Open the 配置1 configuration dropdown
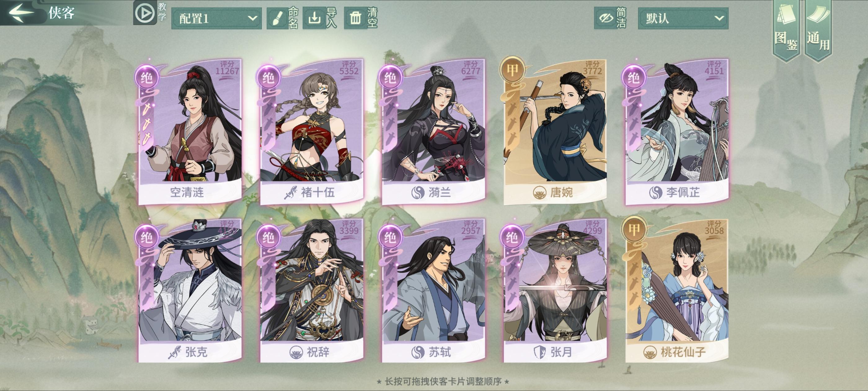The width and height of the screenshot is (868, 391). point(216,18)
